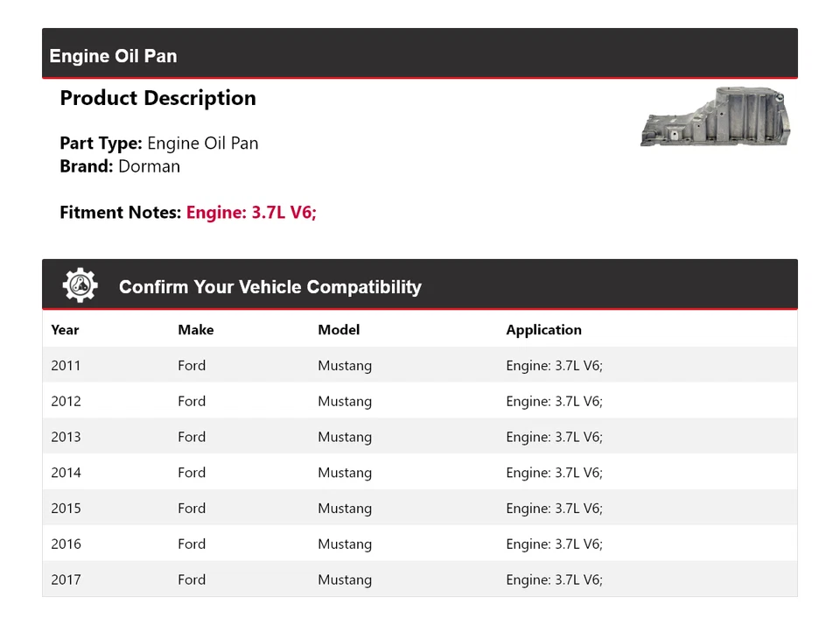This screenshot has width=840, height=625.
Task: Click the Product Description heading
Action: [x=157, y=98]
